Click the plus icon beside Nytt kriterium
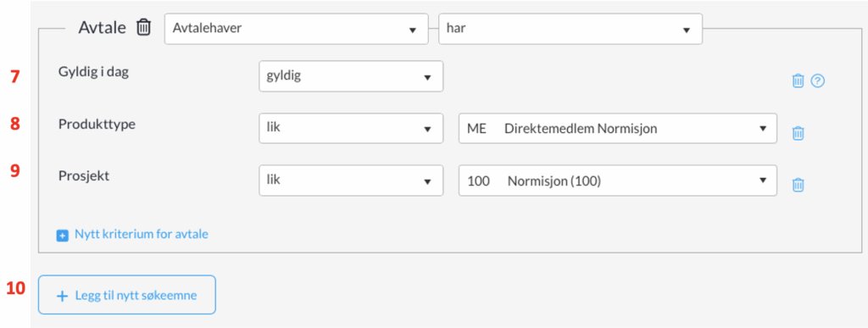The width and height of the screenshot is (868, 328). click(61, 236)
